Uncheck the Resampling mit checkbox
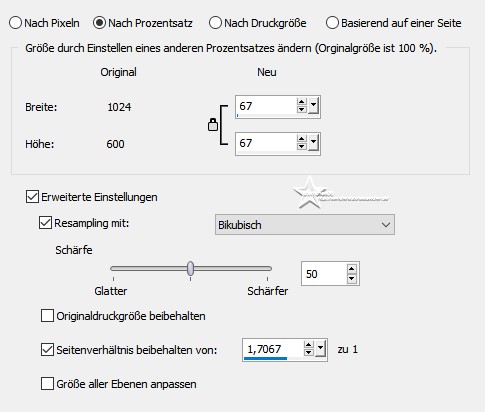 click(x=45, y=223)
